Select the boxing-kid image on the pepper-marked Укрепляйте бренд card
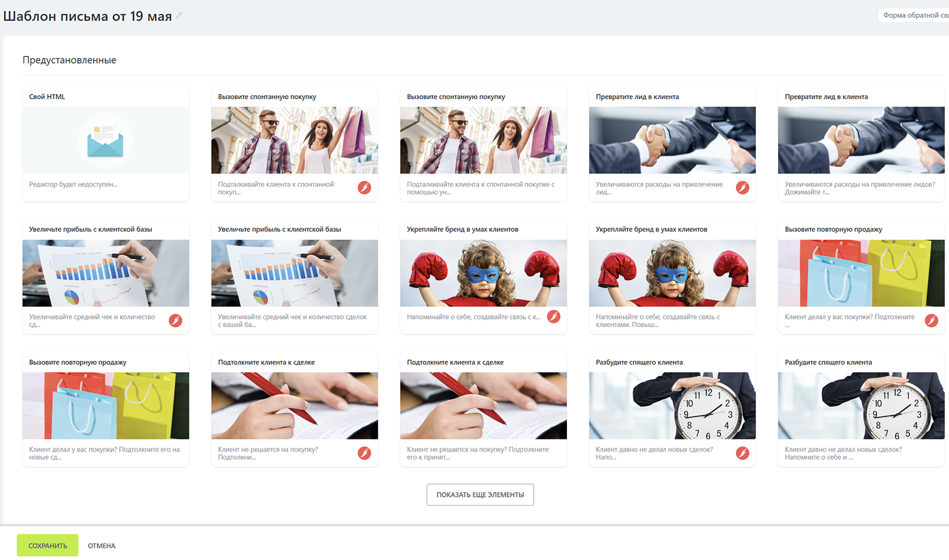The width and height of the screenshot is (949, 560). (483, 273)
